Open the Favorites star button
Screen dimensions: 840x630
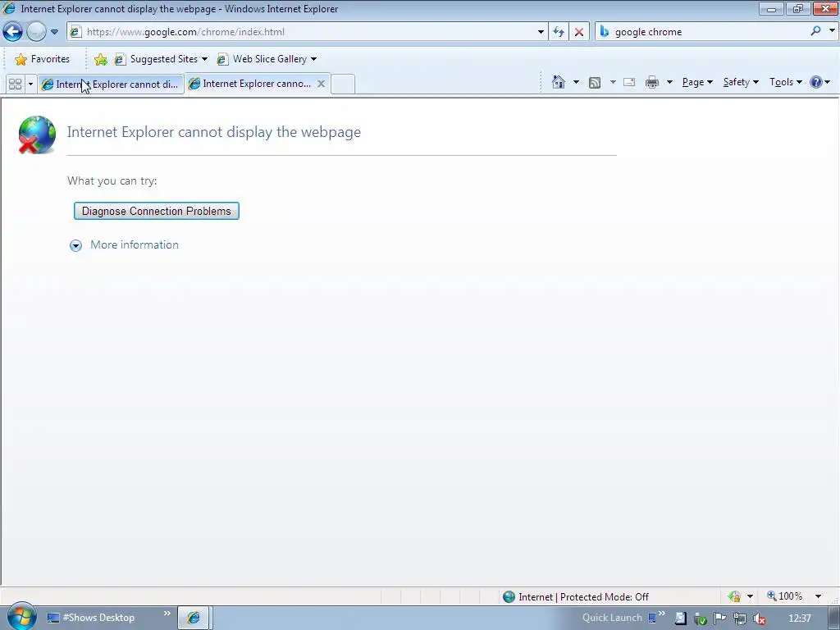[x=43, y=59]
